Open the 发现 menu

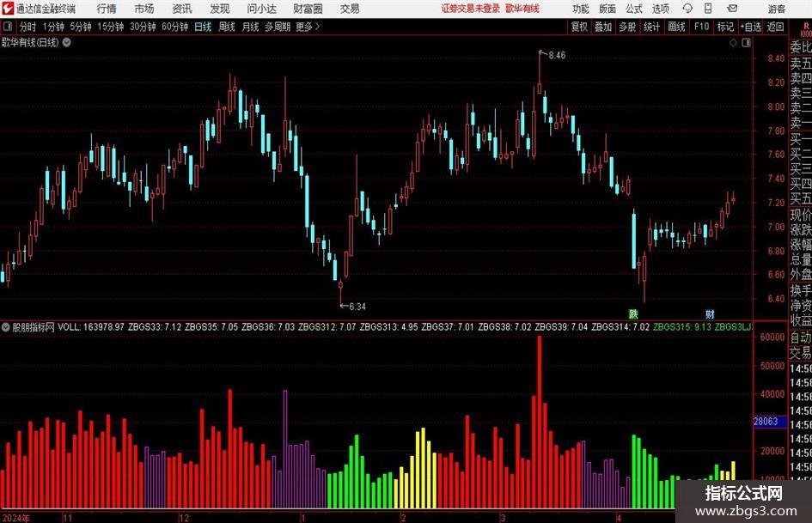click(220, 9)
